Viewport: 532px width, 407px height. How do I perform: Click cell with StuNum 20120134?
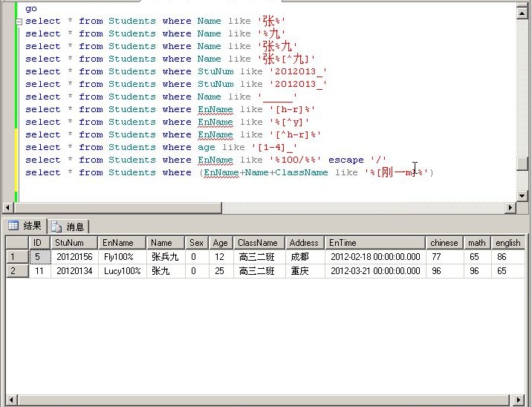click(74, 271)
